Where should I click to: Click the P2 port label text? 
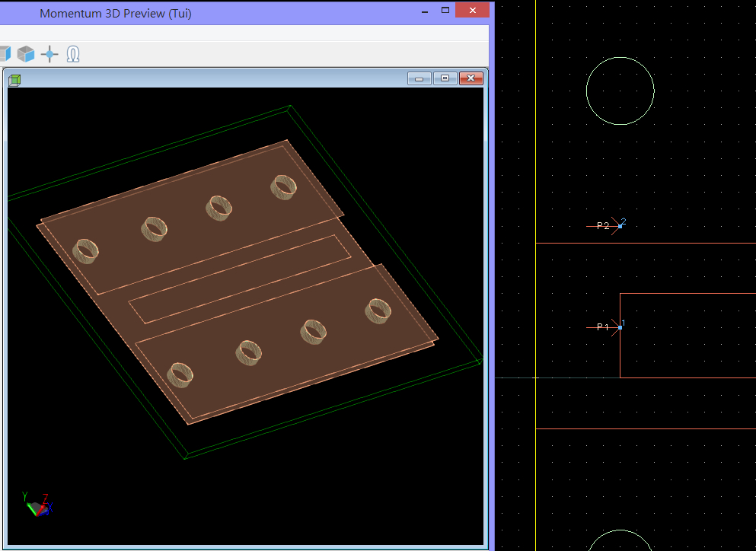pos(603,225)
